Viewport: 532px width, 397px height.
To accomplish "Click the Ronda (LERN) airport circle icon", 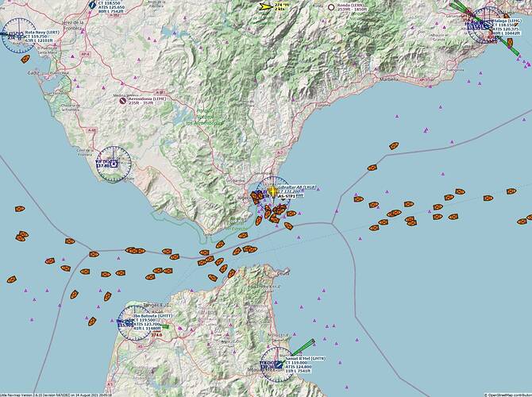I will pos(331,7).
